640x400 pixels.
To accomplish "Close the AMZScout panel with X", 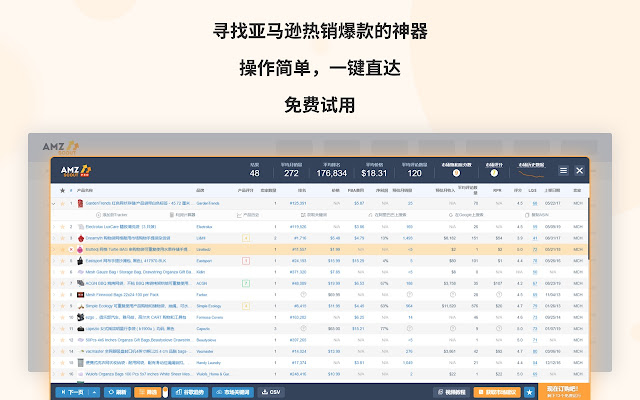I will click(579, 171).
